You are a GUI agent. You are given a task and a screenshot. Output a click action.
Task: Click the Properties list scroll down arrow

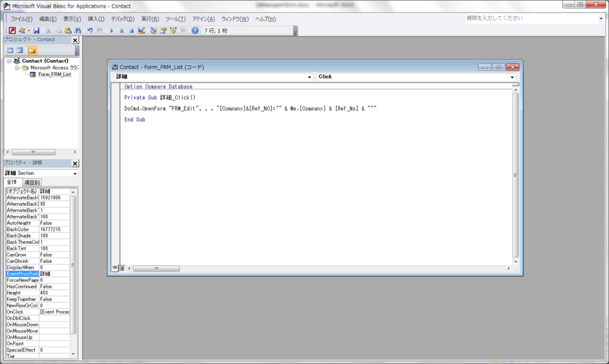pos(73,354)
